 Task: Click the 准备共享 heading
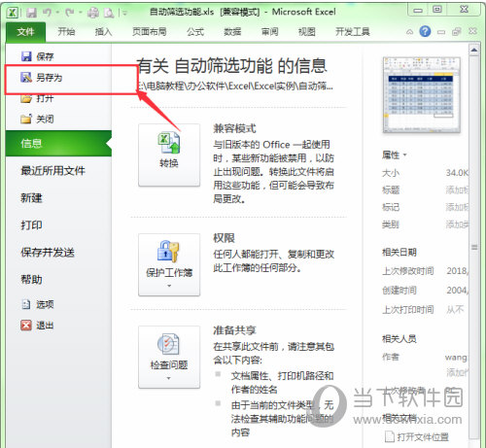point(234,330)
